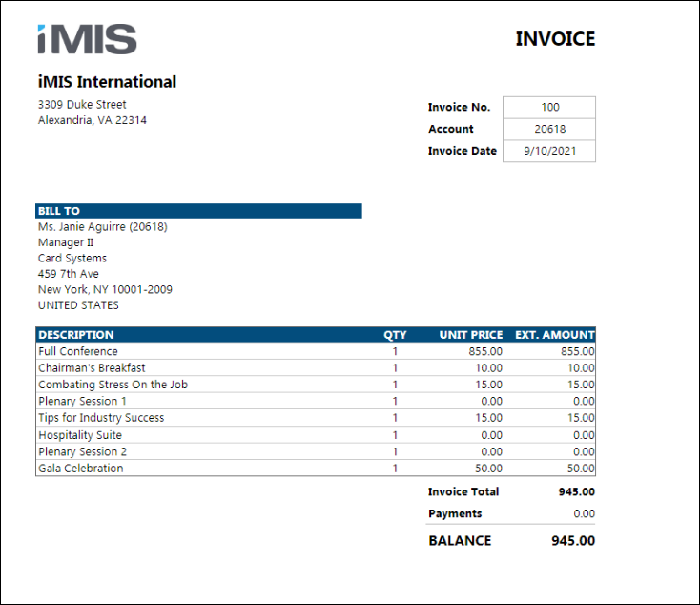
Task: Click the DESCRIPTION column header
Action: 76,335
